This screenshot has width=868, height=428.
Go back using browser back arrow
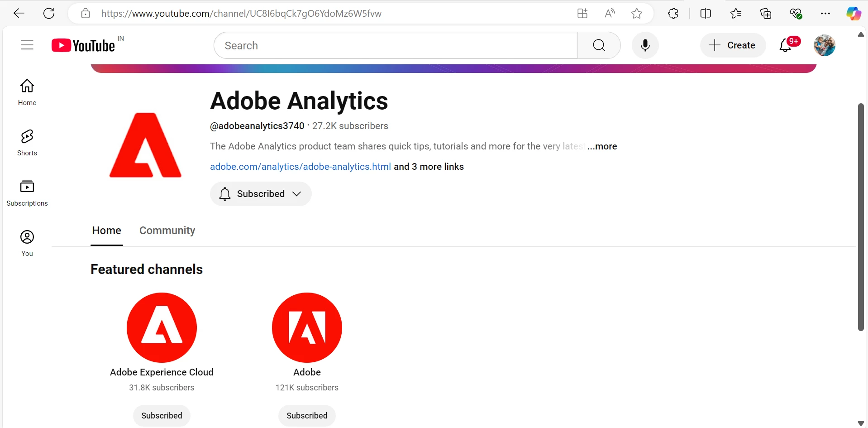coord(19,14)
